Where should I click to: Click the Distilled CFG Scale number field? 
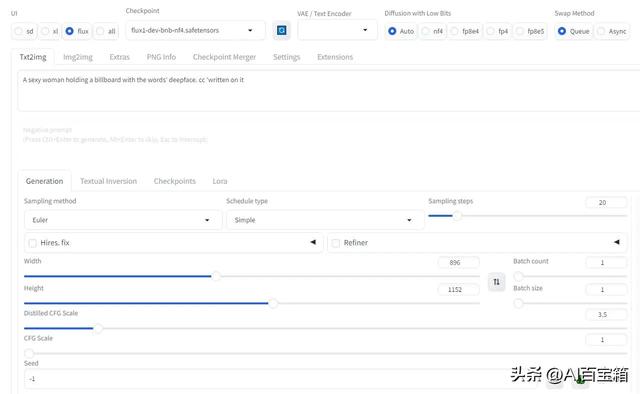[x=606, y=314]
